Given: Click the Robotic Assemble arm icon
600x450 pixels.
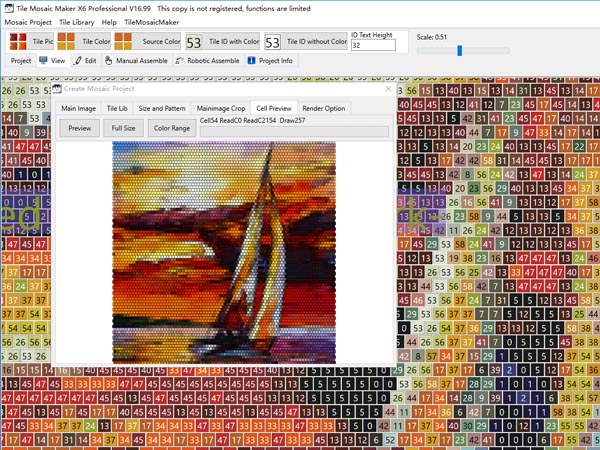Looking at the screenshot, I should pyautogui.click(x=179, y=60).
